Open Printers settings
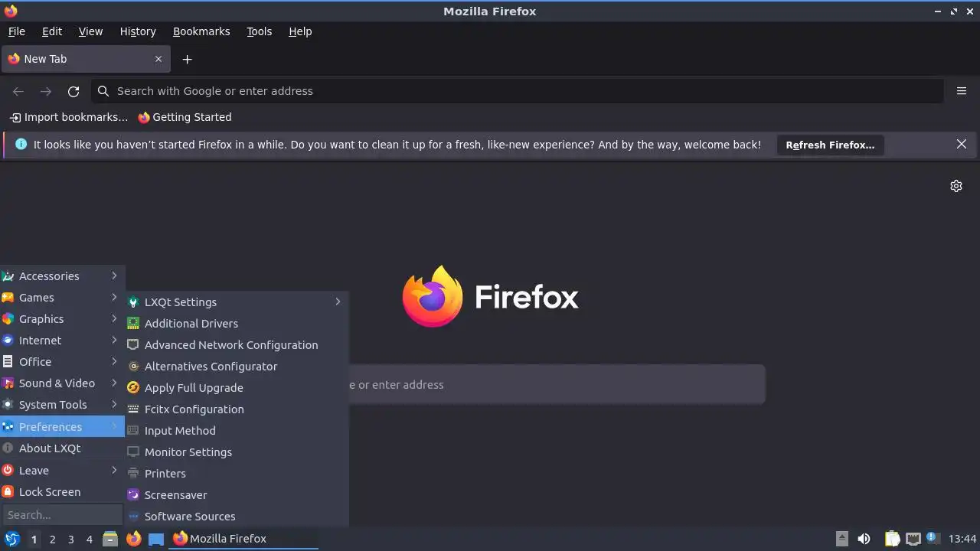The image size is (980, 551). [237, 474]
